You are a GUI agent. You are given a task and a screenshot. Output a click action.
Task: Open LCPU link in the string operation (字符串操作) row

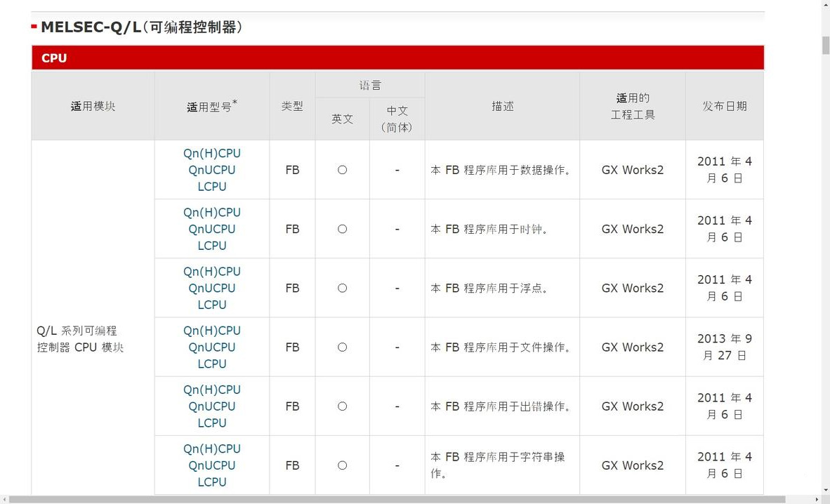(x=211, y=482)
